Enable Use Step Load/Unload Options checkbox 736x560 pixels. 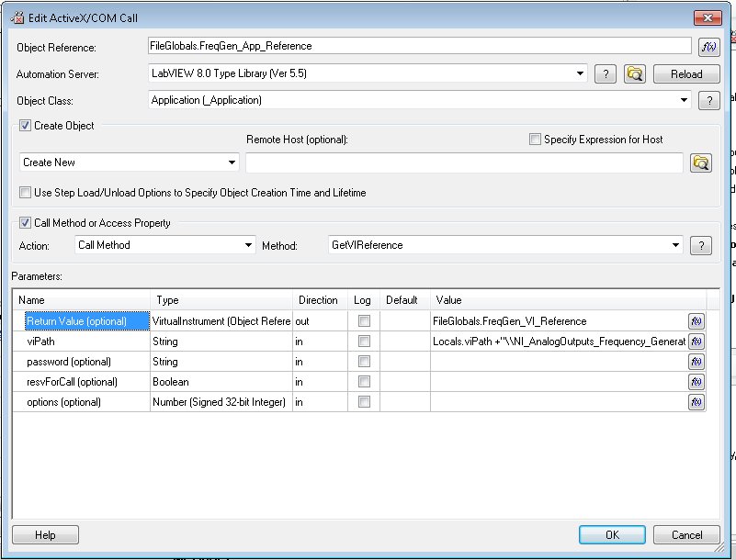[26, 192]
